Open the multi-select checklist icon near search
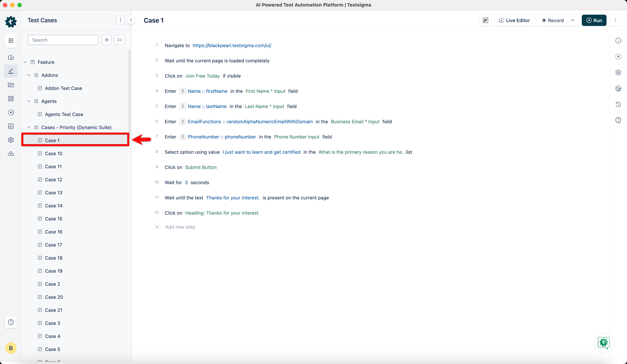This screenshot has height=364, width=627. tap(120, 40)
